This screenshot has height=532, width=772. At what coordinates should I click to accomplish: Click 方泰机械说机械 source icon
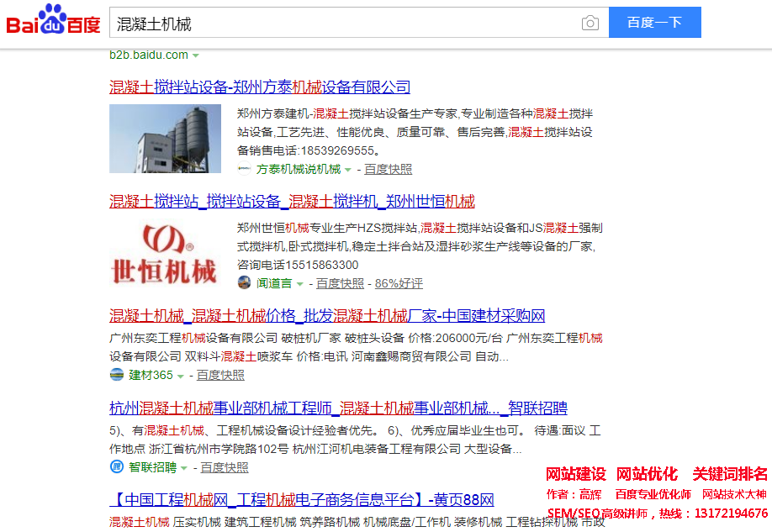(244, 169)
